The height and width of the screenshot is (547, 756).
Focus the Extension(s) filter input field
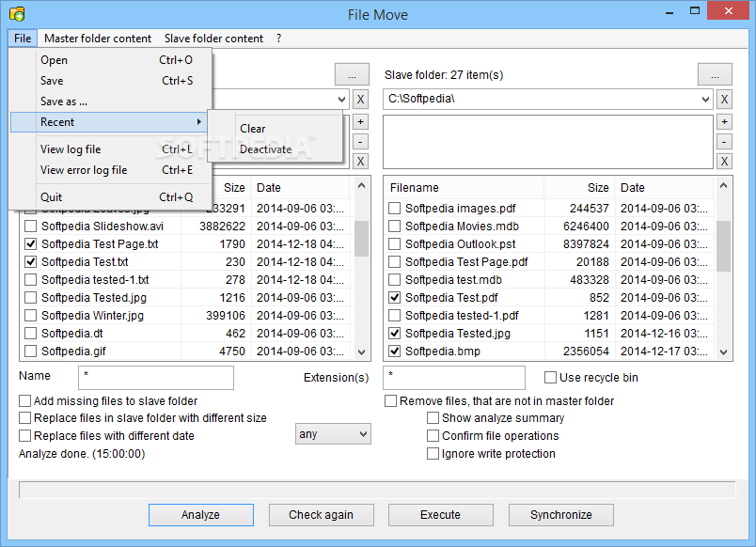coord(454,378)
